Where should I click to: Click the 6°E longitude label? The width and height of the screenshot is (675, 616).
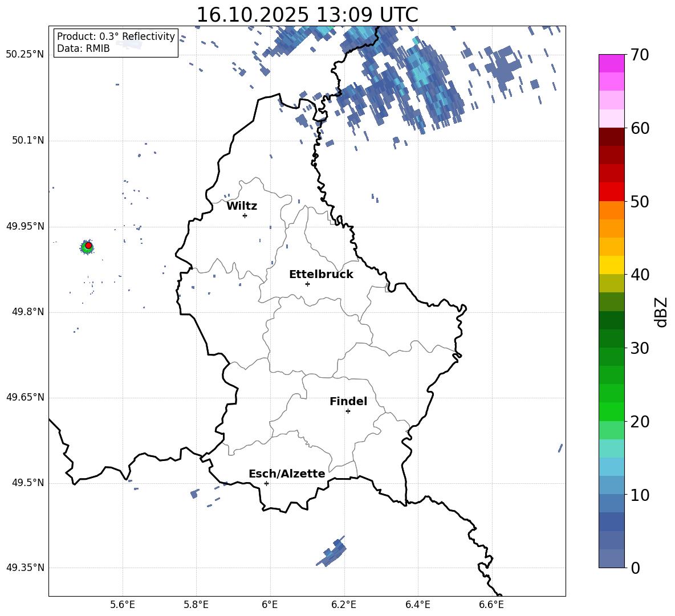[270, 605]
